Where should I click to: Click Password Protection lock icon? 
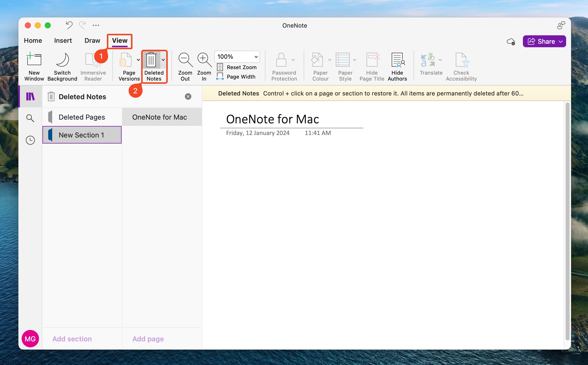pos(281,60)
